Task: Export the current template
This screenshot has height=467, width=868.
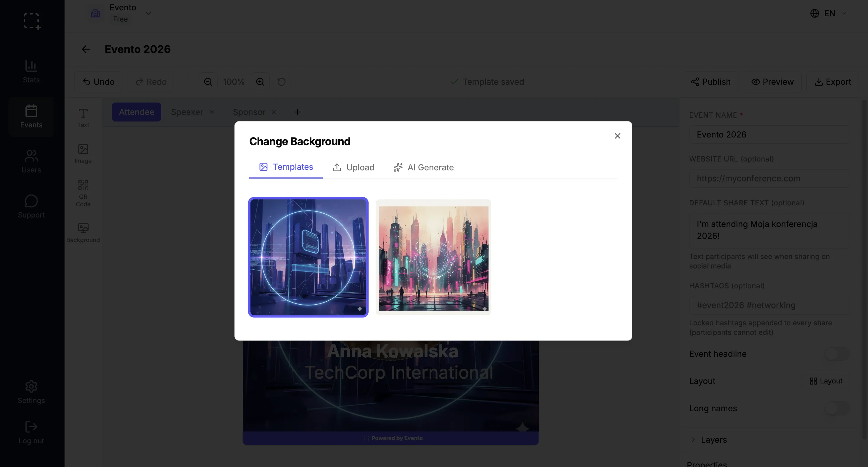Action: 833,81
